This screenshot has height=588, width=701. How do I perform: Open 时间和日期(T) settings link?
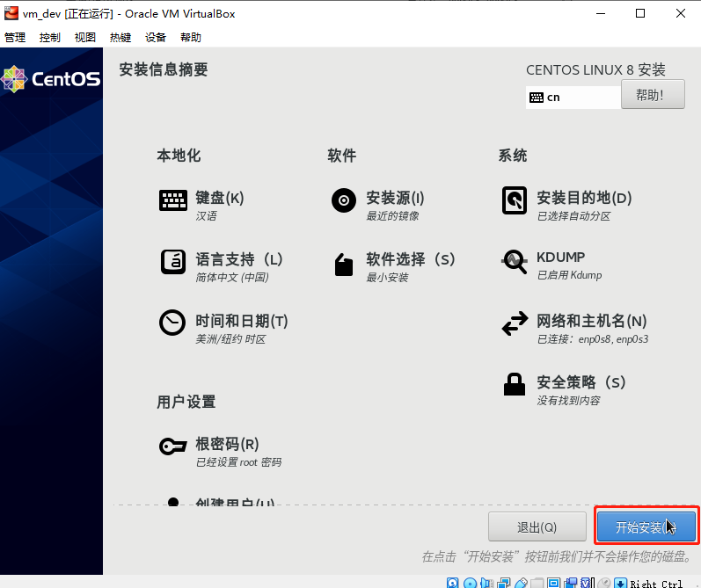(x=241, y=321)
